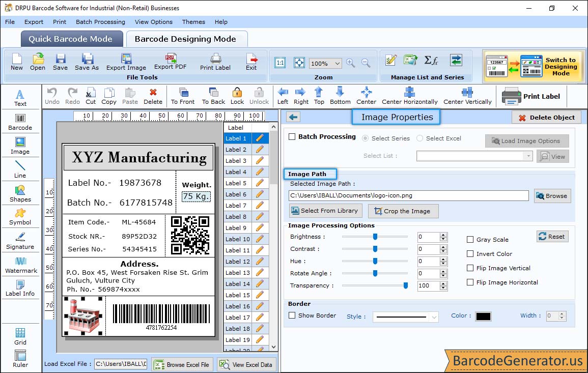
Task: Click Print Label in File Tools
Action: [215, 62]
